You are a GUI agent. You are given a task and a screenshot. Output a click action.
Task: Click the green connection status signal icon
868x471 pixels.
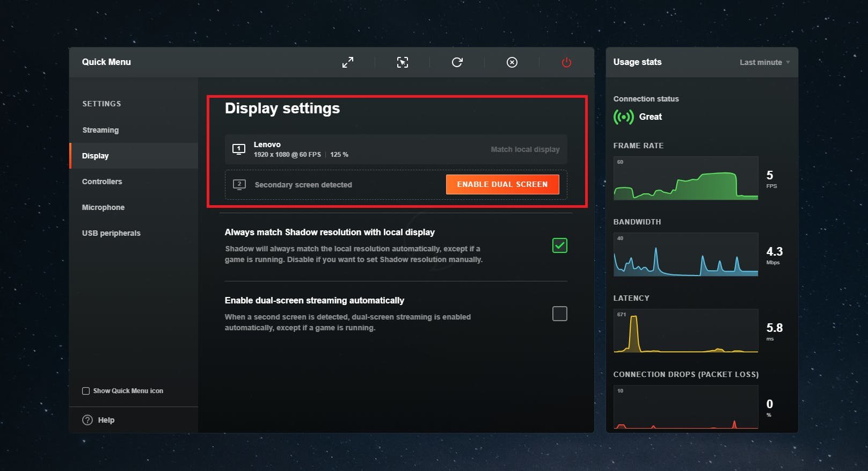pyautogui.click(x=623, y=117)
